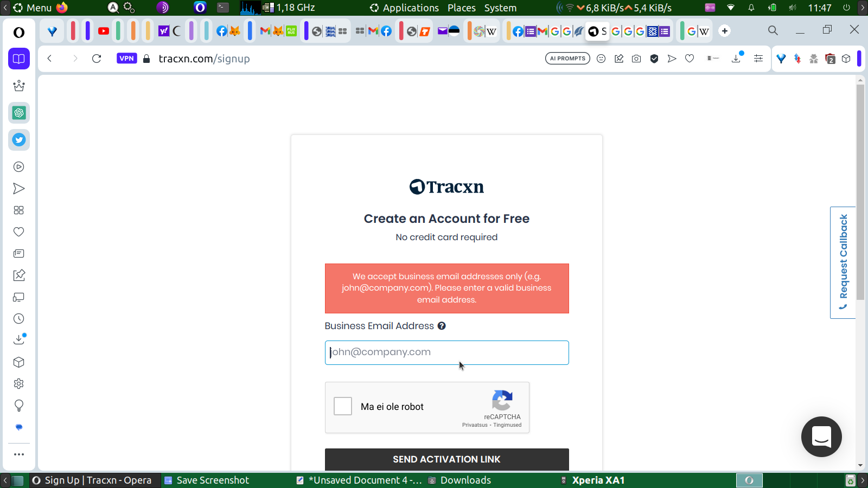Image resolution: width=868 pixels, height=488 pixels.
Task: Search tabs with the magnifier icon
Action: coord(773,31)
